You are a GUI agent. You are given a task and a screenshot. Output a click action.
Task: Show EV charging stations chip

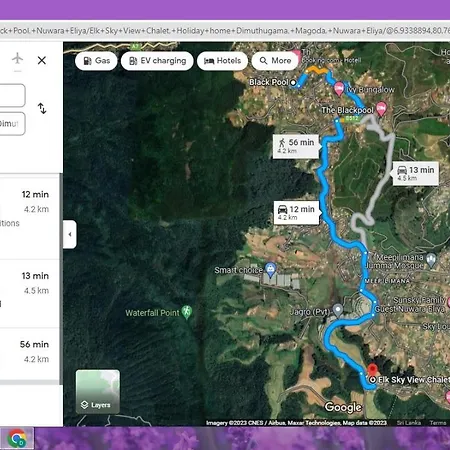tap(157, 61)
